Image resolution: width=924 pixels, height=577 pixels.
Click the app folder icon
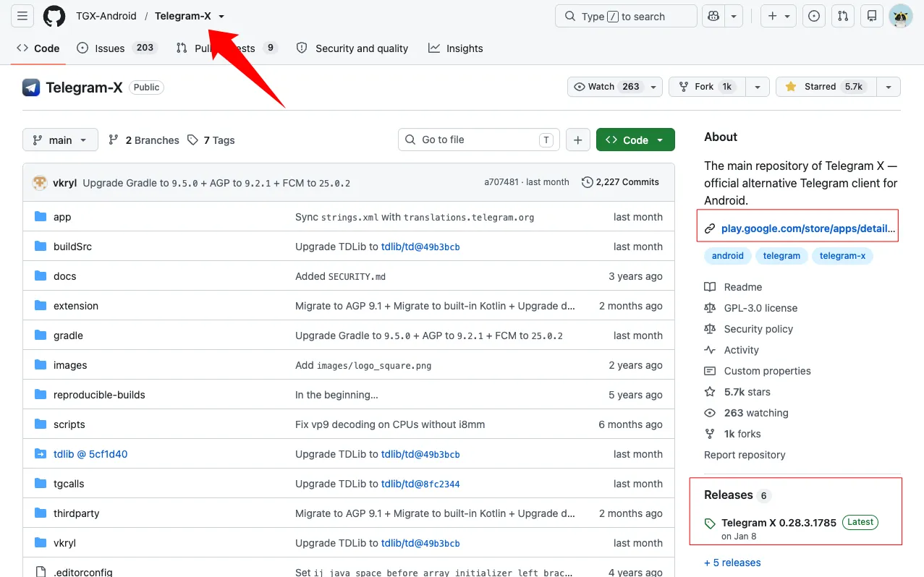click(41, 217)
